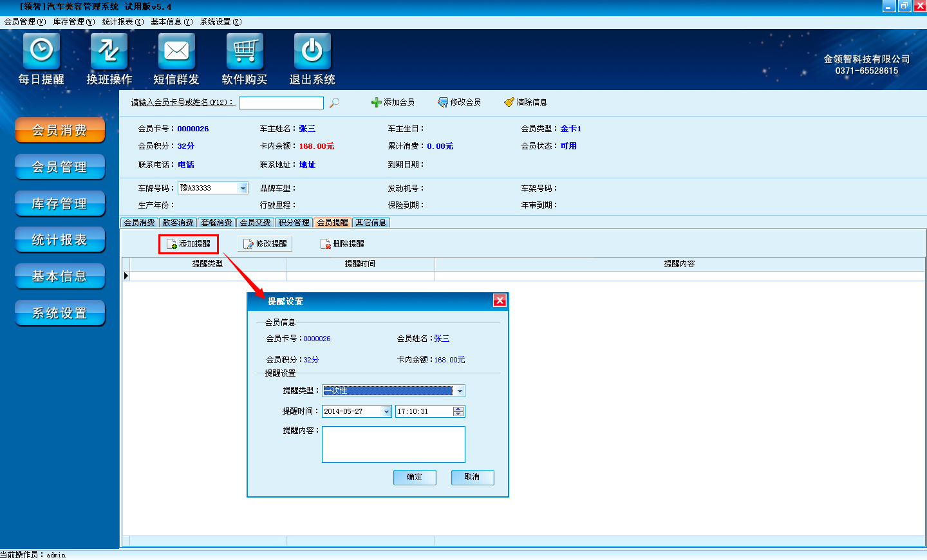The image size is (927, 560).
Task: Click the 换班操作 shift change icon
Action: pos(109,51)
